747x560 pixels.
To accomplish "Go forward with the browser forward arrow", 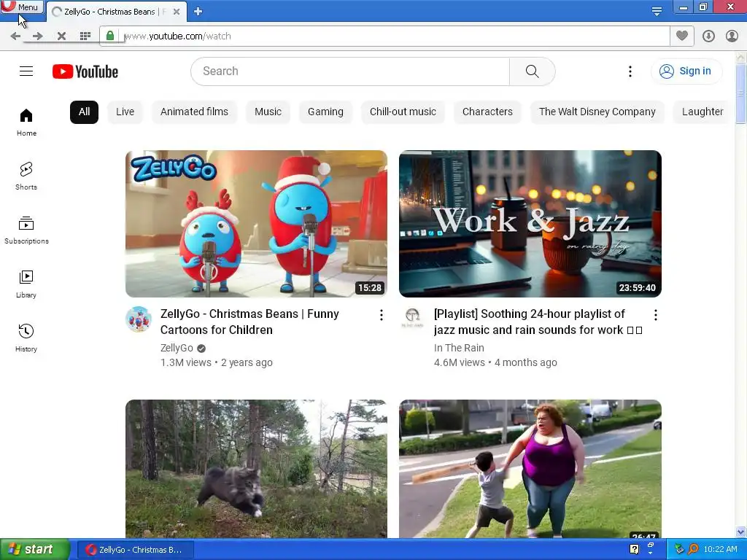I will click(38, 36).
